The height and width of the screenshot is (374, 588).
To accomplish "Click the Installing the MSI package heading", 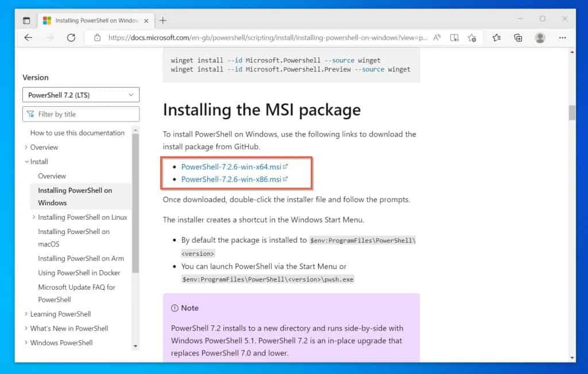I will click(x=262, y=110).
